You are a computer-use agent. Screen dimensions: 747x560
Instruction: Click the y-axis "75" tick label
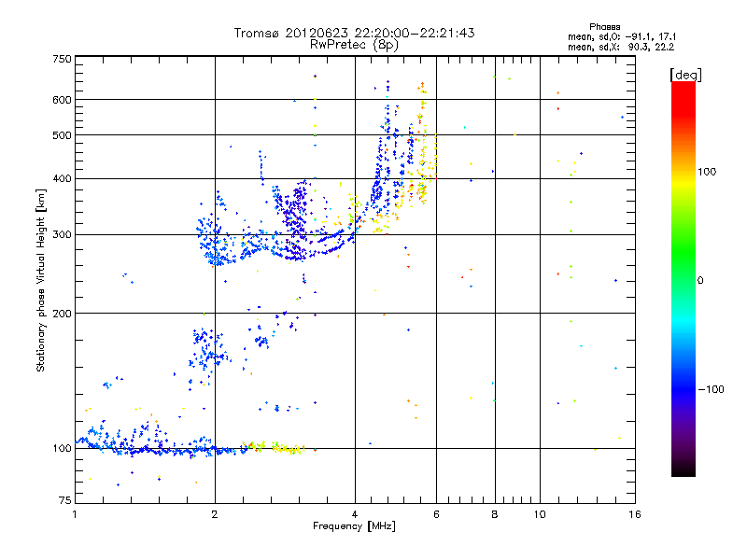(65, 500)
